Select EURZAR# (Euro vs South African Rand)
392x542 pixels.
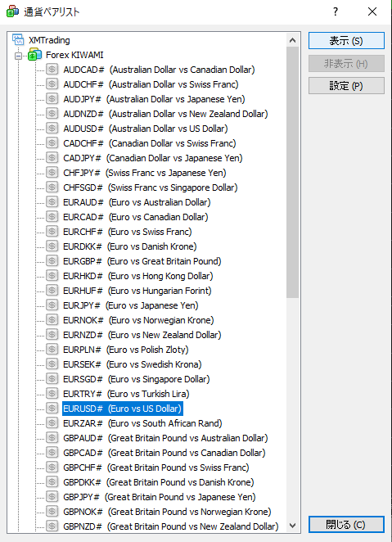[142, 423]
